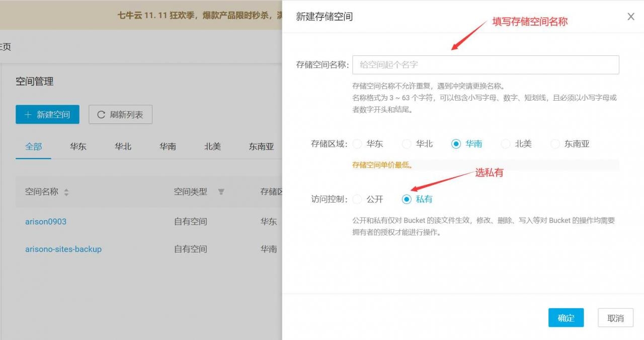Close the 新建存储空间 dialog with X
The width and height of the screenshot is (644, 340).
coord(630,17)
